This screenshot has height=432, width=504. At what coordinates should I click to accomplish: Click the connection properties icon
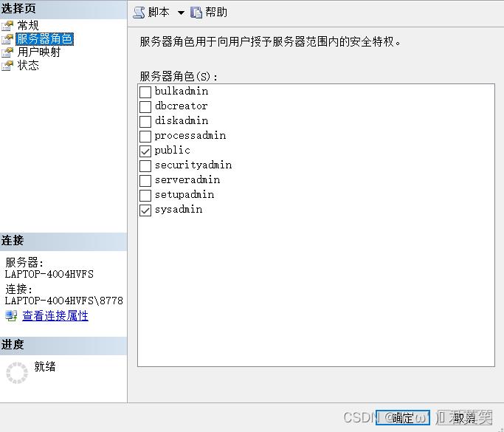point(11,316)
